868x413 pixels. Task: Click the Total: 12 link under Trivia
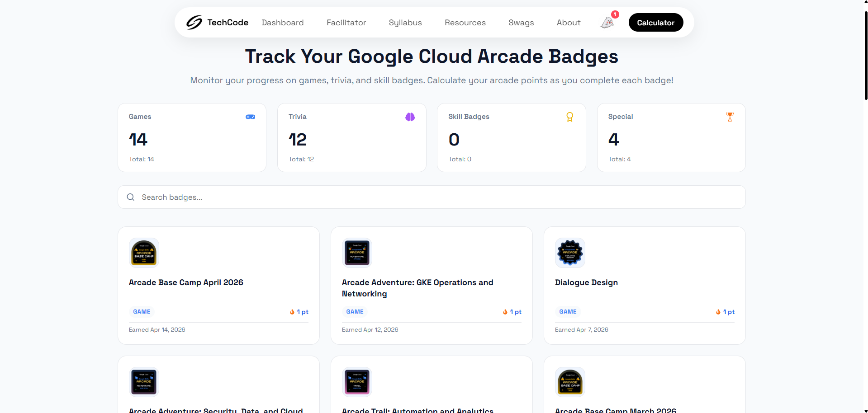[301, 159]
